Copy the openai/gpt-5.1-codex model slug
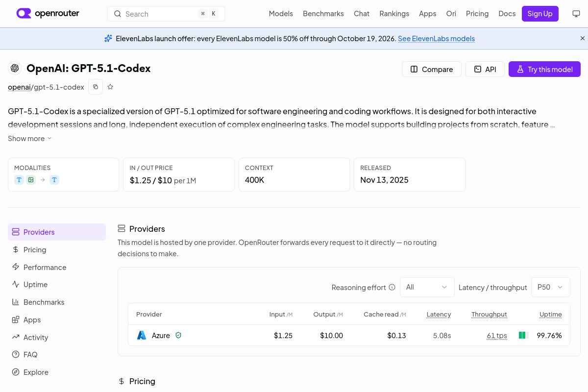Screen dimensions: 588x392 tap(96, 87)
